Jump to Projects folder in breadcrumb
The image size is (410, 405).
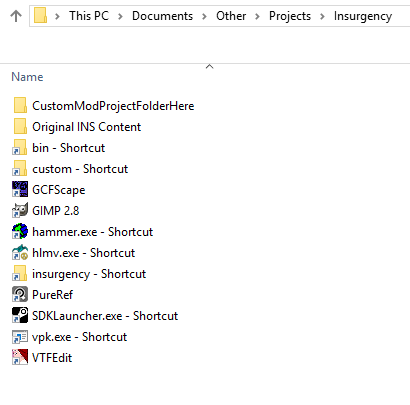pos(290,16)
